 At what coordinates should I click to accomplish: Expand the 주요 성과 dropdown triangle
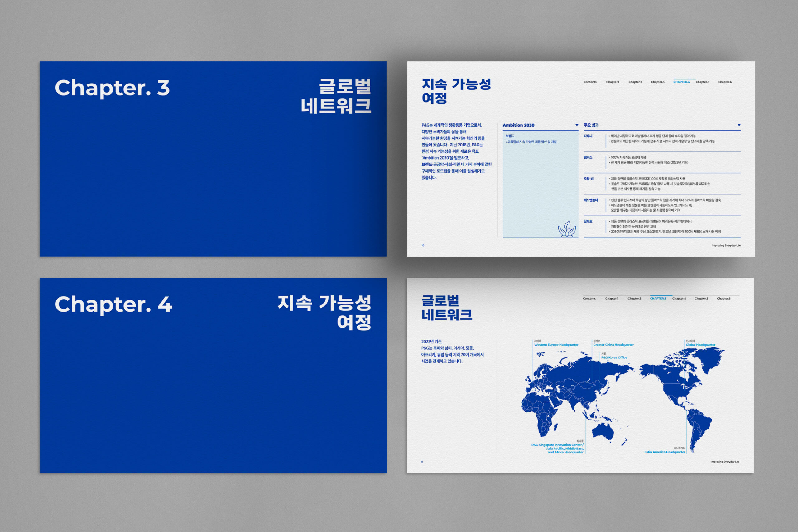tap(739, 125)
